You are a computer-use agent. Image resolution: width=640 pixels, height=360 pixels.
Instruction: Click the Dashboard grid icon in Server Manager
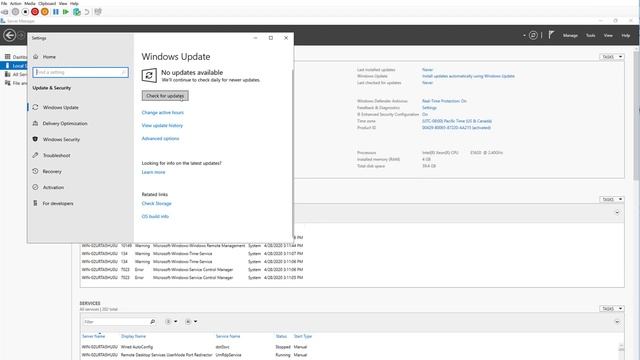click(7, 57)
